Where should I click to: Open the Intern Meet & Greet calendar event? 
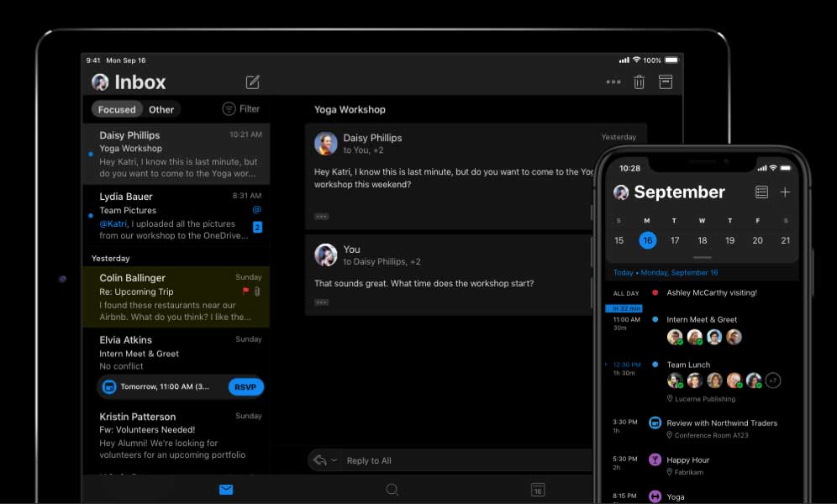point(702,319)
